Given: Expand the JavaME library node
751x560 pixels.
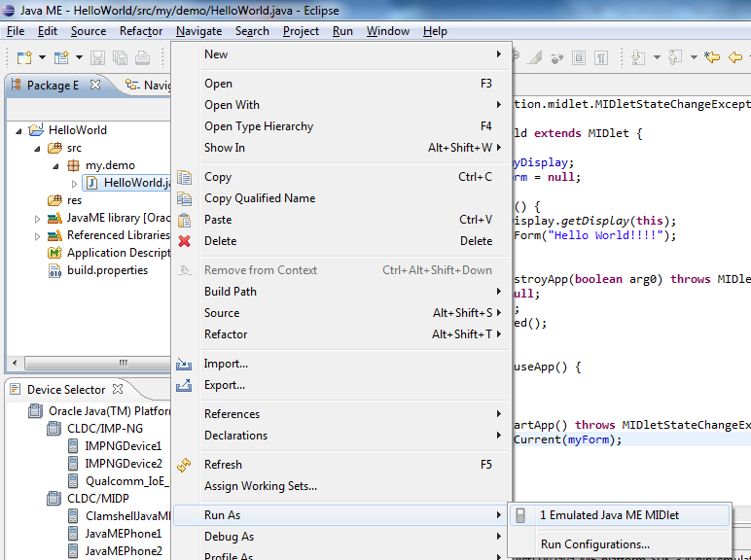Looking at the screenshot, I should pos(37,219).
